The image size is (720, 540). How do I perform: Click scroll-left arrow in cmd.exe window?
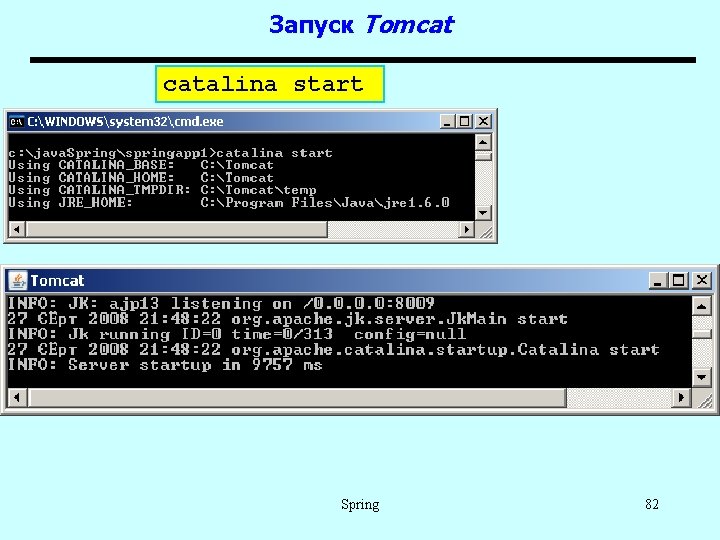pyautogui.click(x=17, y=229)
